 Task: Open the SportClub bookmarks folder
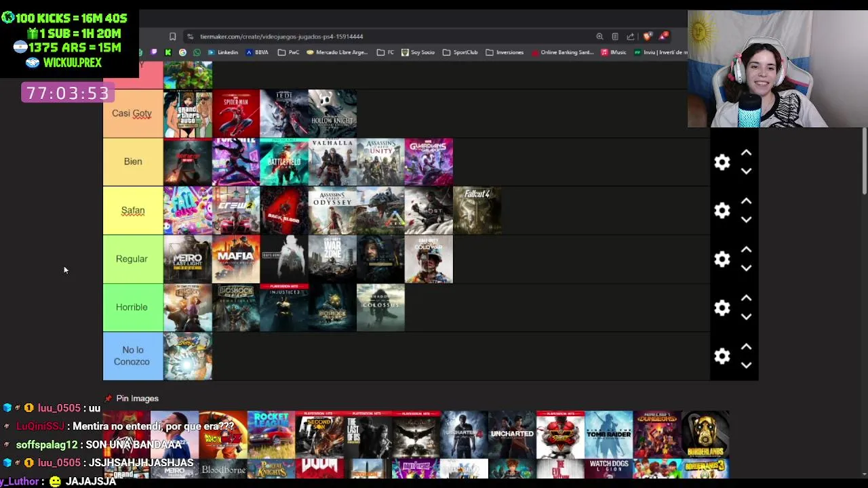(x=460, y=52)
